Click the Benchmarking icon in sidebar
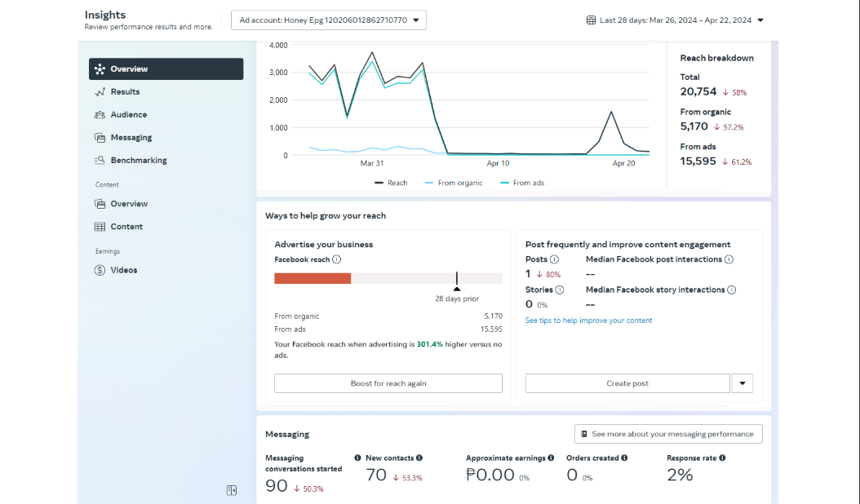 coord(100,161)
